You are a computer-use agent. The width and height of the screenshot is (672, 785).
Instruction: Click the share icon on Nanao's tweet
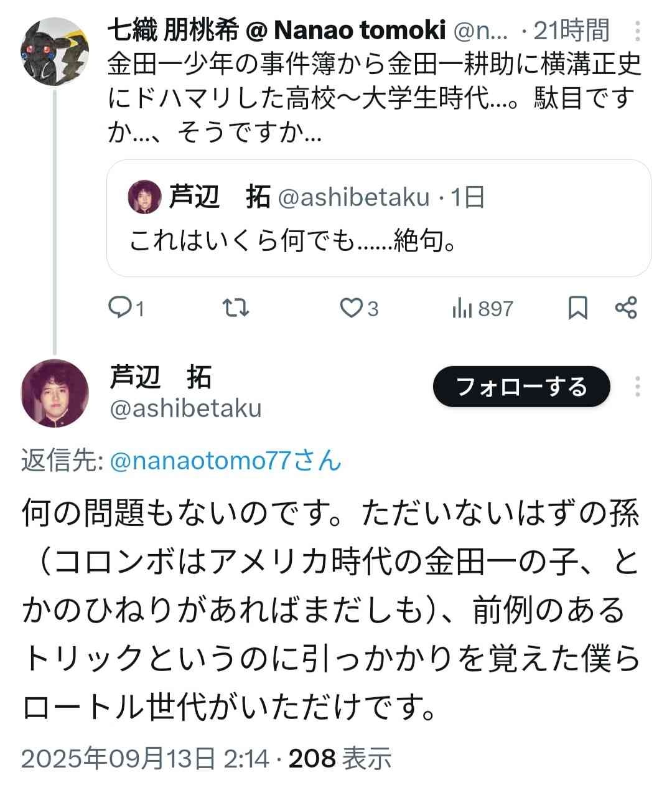point(625,308)
